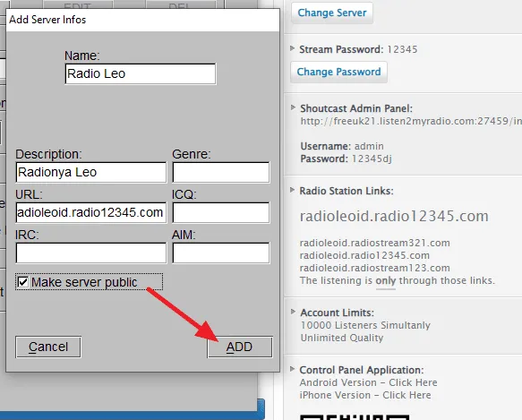Select the radioleoid.radiostream321.com link
Viewport: 522px width, 420px height.
pyautogui.click(x=375, y=243)
